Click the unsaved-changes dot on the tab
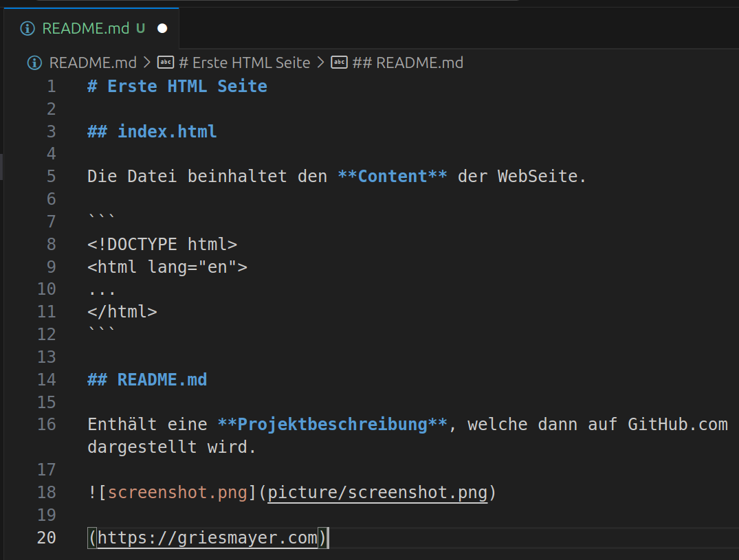Image resolution: width=739 pixels, height=560 pixels. click(x=162, y=28)
